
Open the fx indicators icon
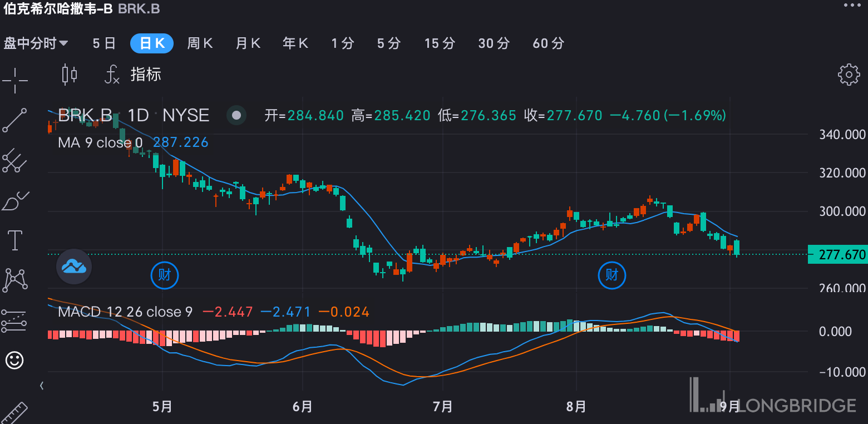(x=112, y=74)
